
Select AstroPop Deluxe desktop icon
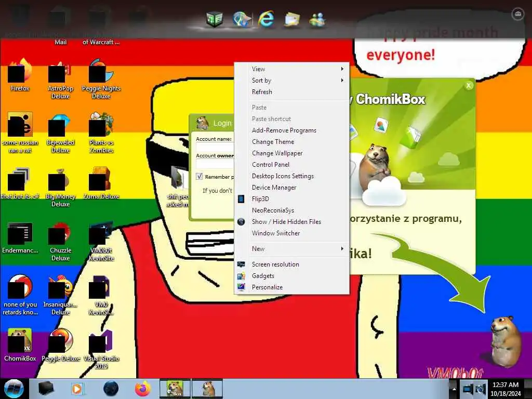tap(60, 79)
